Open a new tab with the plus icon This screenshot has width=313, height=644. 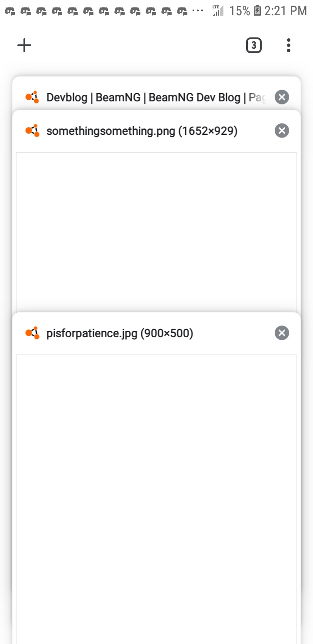click(x=24, y=45)
